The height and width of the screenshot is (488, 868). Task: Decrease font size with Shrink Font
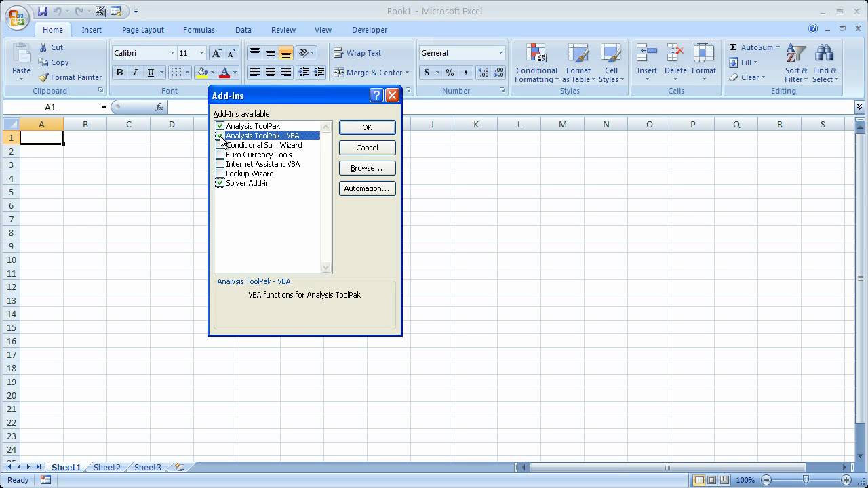point(231,53)
